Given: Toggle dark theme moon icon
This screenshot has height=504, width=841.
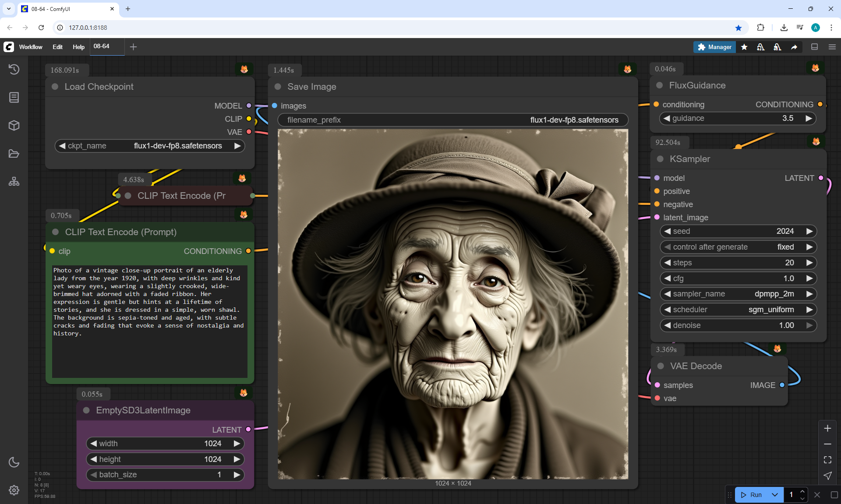Looking at the screenshot, I should coord(14,462).
